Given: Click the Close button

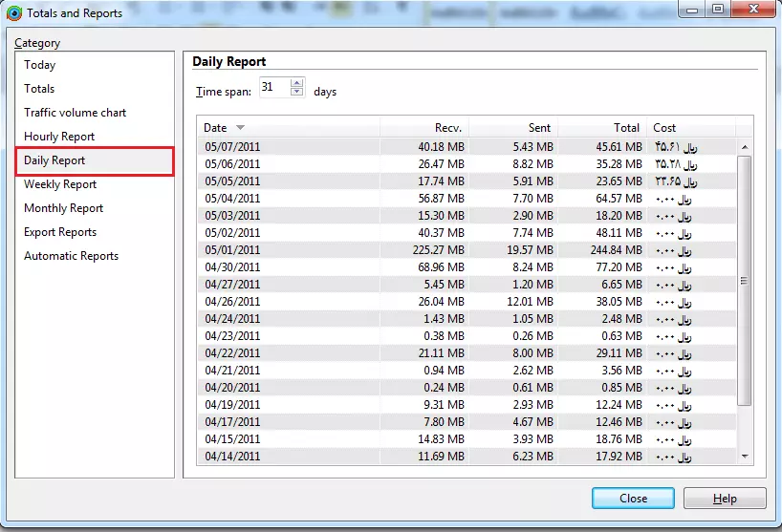Looking at the screenshot, I should (x=634, y=499).
